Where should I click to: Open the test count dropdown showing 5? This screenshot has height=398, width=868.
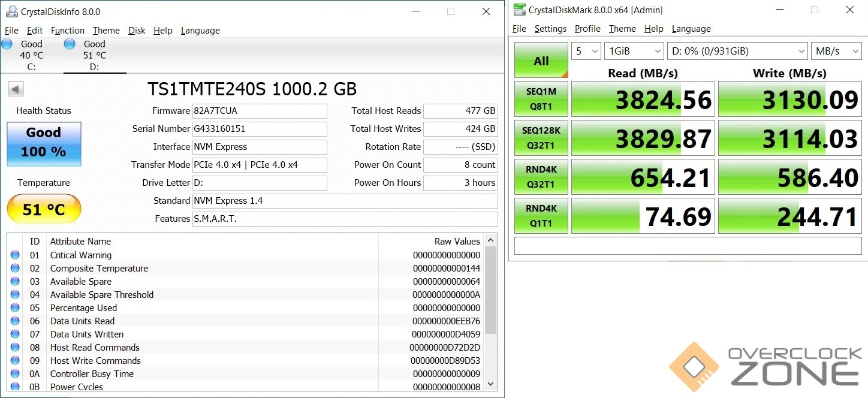click(x=586, y=52)
